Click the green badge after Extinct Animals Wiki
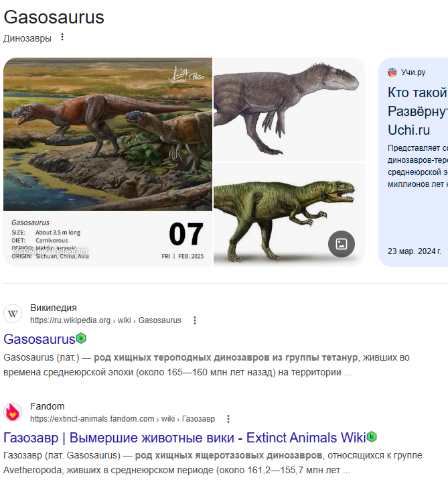The image size is (448, 490). [372, 436]
